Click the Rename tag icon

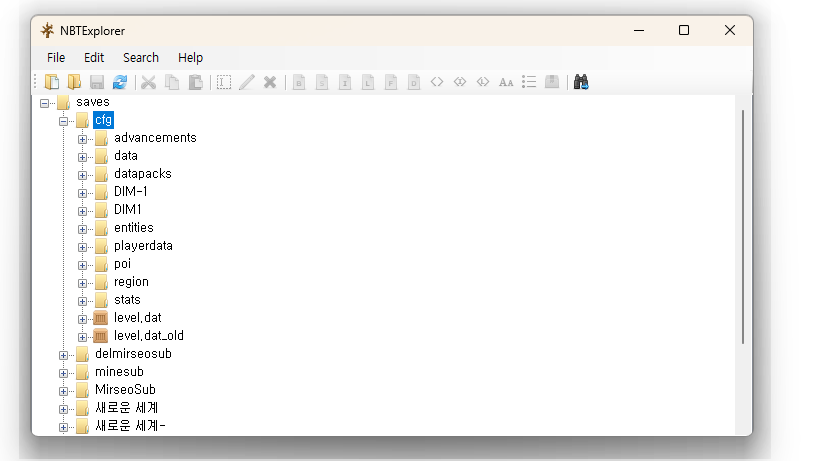point(224,82)
